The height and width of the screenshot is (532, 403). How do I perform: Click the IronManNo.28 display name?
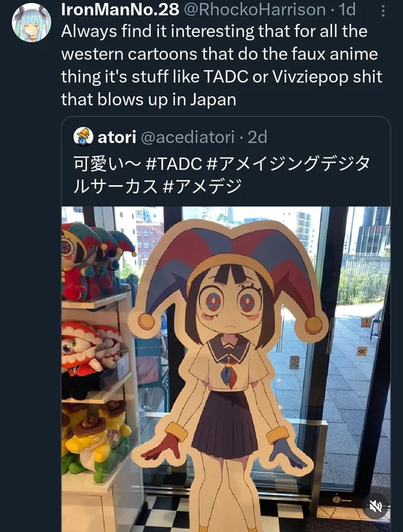pyautogui.click(x=120, y=9)
